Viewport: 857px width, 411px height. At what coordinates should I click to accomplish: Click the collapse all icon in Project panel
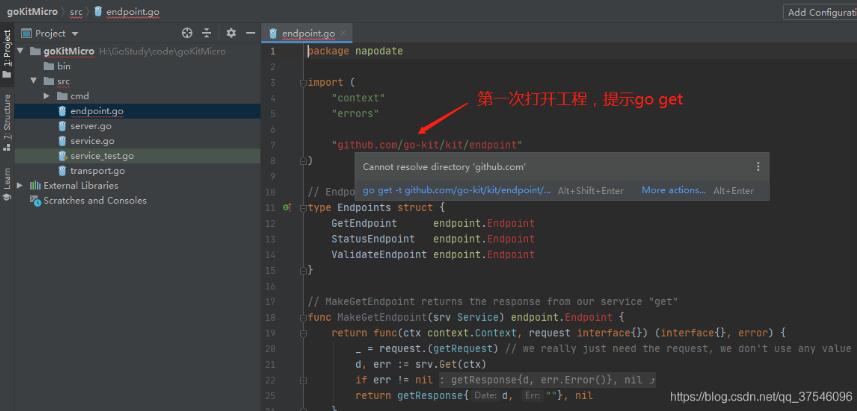[x=207, y=33]
